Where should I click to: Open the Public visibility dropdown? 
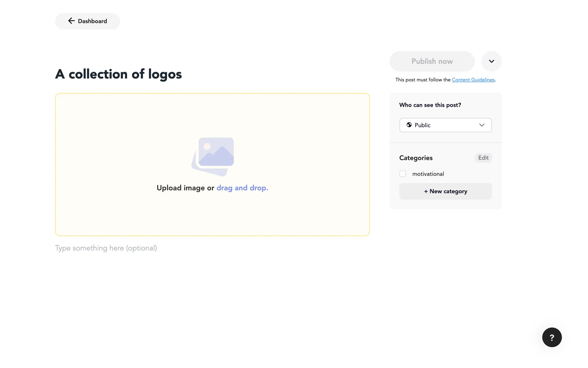coord(445,125)
